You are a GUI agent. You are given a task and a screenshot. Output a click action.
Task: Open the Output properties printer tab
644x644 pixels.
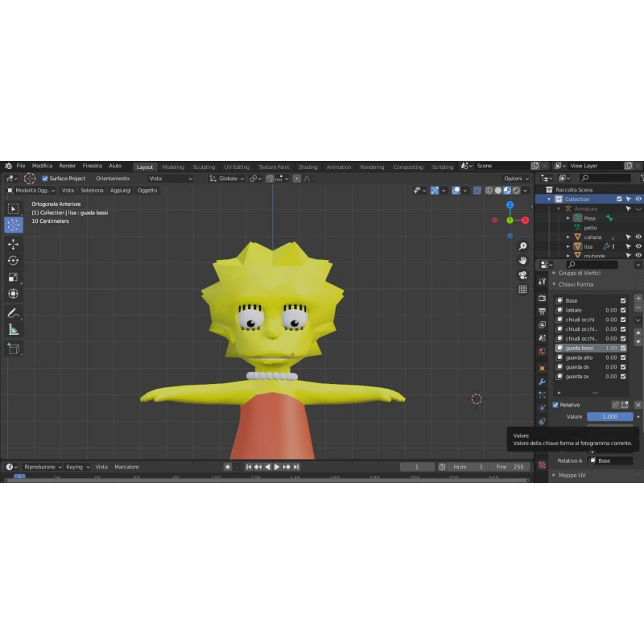pos(542,312)
